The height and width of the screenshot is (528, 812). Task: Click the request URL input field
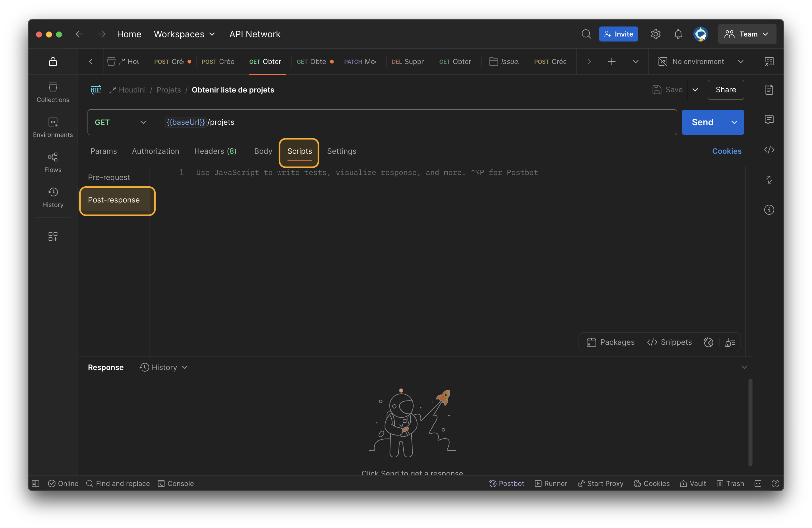click(417, 122)
